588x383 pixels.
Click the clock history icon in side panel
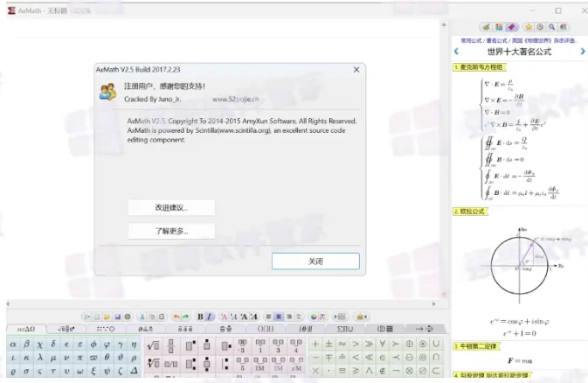pos(540,27)
